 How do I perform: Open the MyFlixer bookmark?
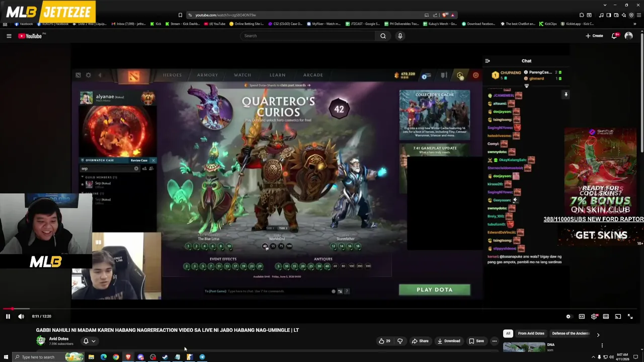[x=323, y=24]
